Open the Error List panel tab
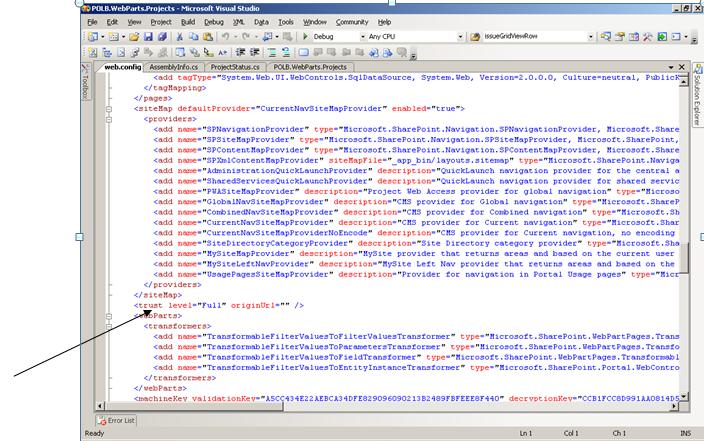The image size is (704, 441). click(116, 421)
